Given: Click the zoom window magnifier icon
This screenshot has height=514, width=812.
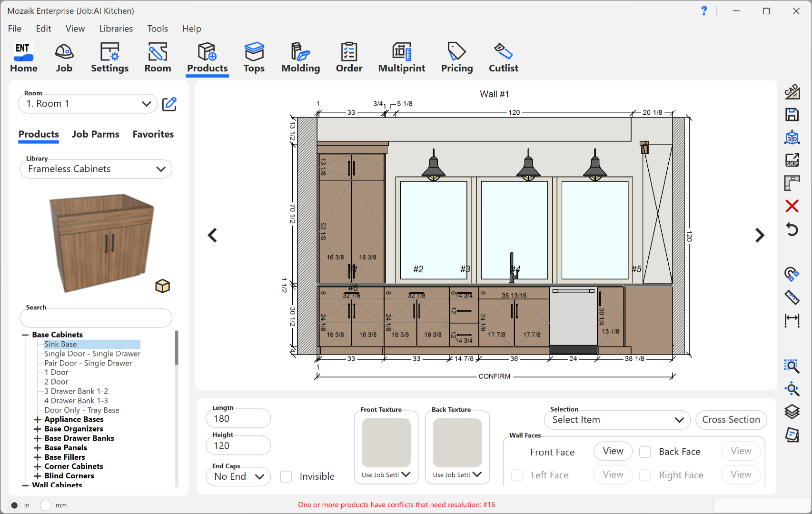Looking at the screenshot, I should (x=792, y=366).
